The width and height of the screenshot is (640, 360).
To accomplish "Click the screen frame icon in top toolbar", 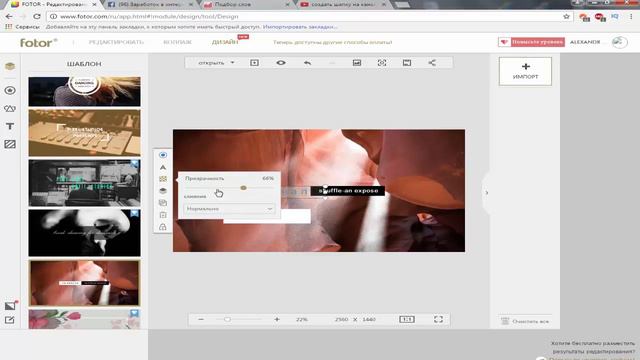I will [x=407, y=63].
